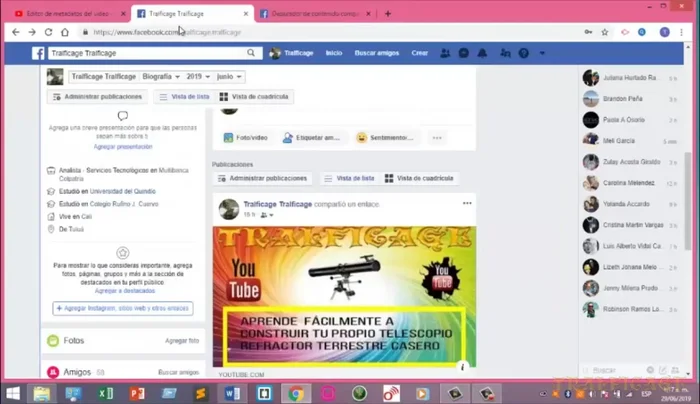The image size is (700, 404).
Task: Click Buscar amigos in Amigos section
Action: tap(179, 372)
